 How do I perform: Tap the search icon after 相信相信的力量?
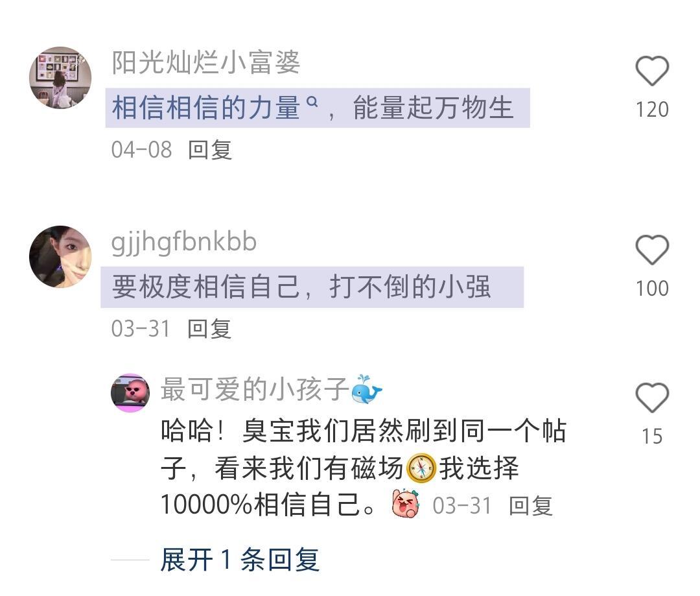(x=313, y=102)
